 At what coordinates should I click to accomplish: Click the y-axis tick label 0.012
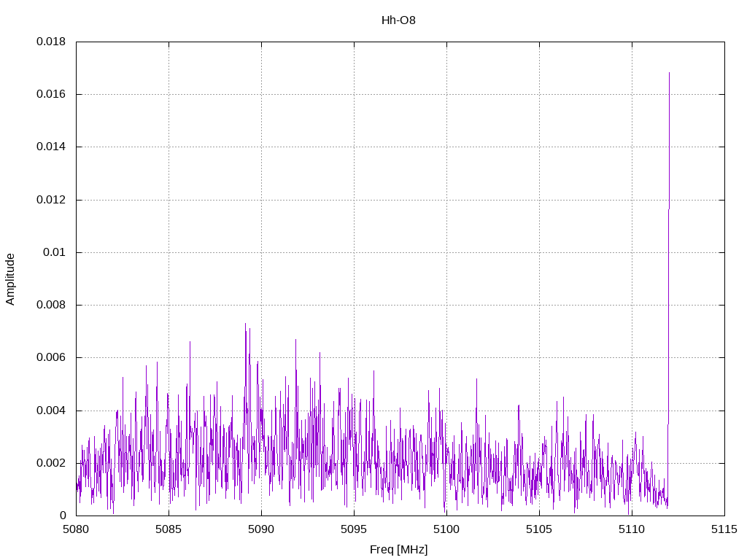(51, 200)
